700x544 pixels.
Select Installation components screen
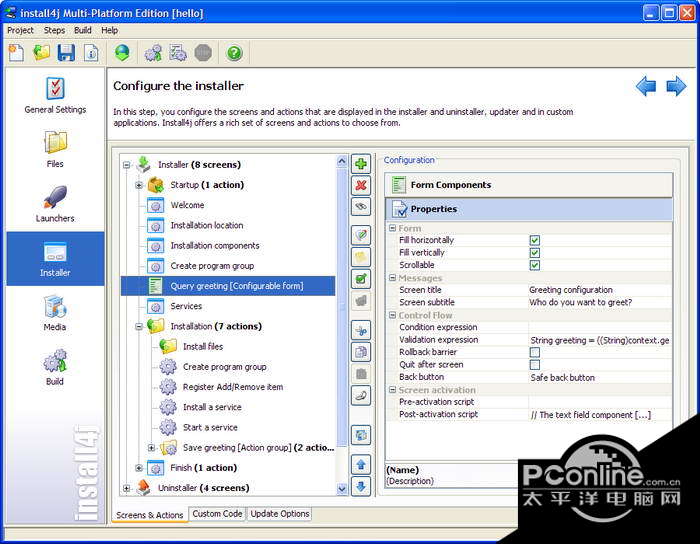point(215,245)
